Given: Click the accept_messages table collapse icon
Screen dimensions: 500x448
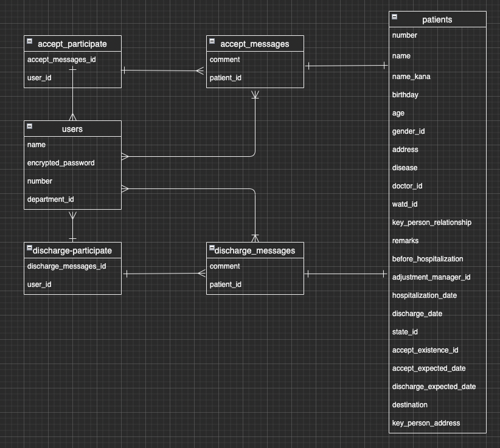Looking at the screenshot, I should coord(212,41).
